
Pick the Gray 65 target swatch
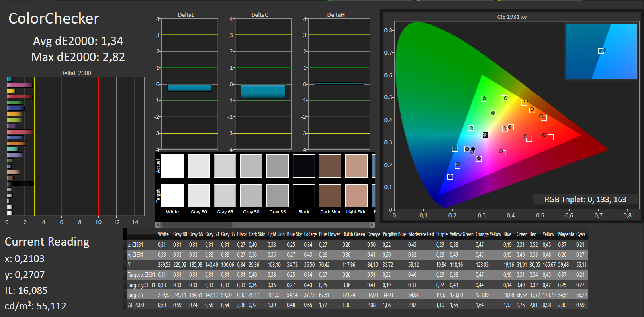pos(225,196)
